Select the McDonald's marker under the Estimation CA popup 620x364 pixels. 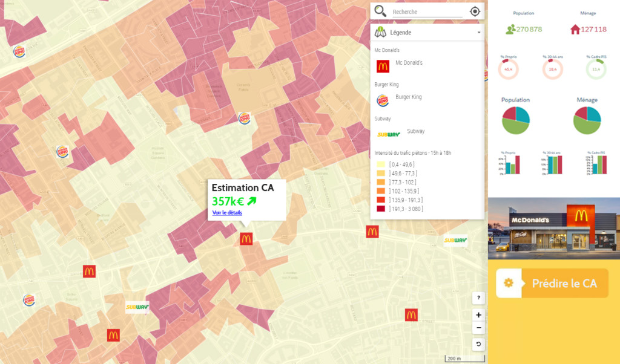pyautogui.click(x=246, y=239)
